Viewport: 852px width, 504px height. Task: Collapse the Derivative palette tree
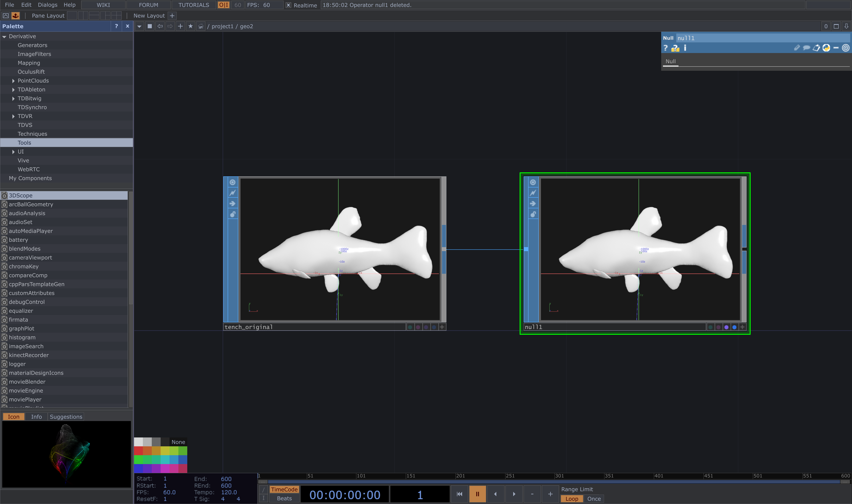pyautogui.click(x=4, y=36)
